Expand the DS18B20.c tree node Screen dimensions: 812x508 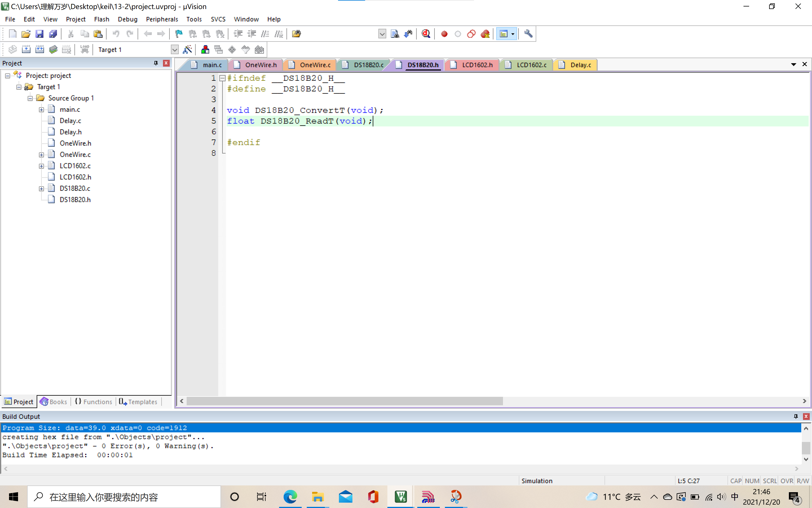pyautogui.click(x=41, y=189)
